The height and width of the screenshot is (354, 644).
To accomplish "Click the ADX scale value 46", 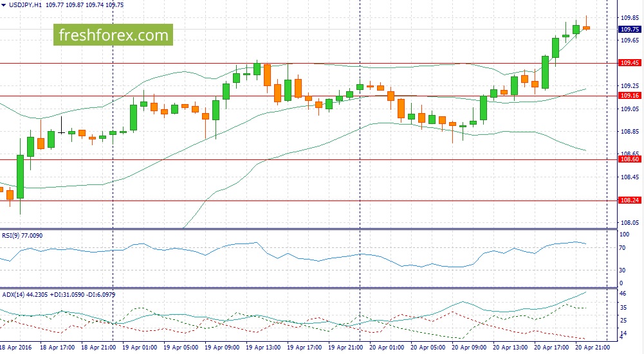I will pyautogui.click(x=622, y=294).
